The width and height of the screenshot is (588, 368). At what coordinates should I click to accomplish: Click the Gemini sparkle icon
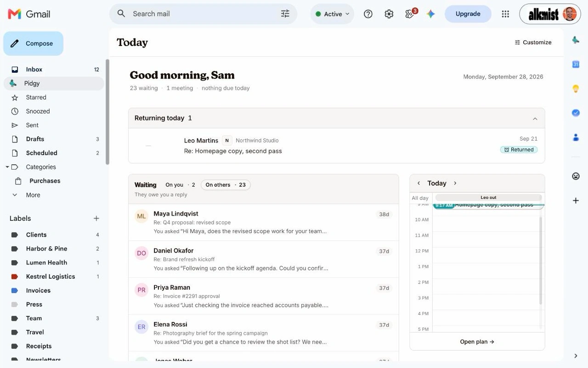tap(430, 14)
